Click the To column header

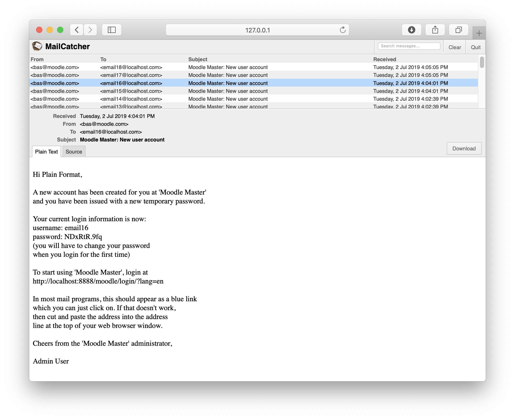coord(103,59)
